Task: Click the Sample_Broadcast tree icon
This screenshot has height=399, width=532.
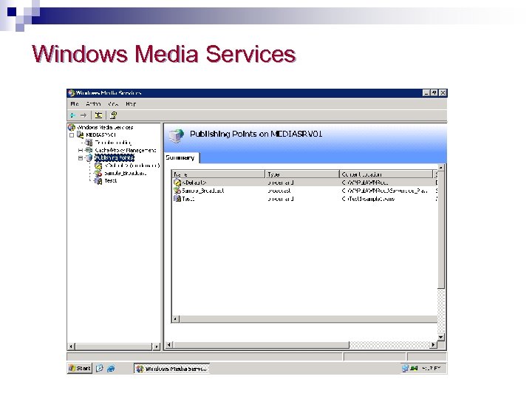Action: (x=98, y=173)
